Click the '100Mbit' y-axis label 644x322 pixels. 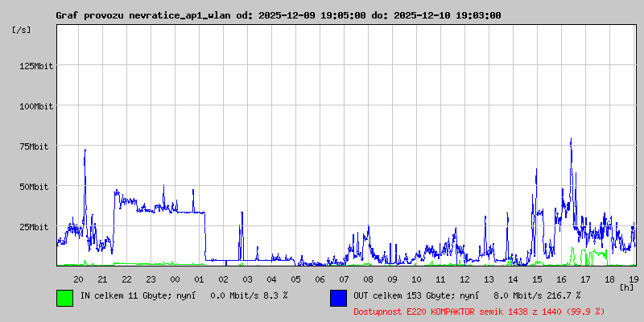[x=36, y=106]
